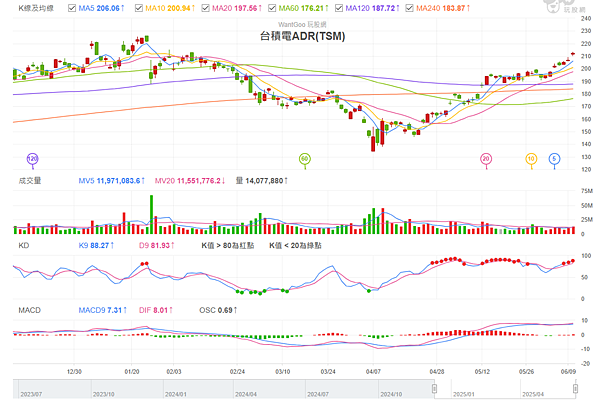
Task: Click the MACD panel label
Action: (29, 310)
